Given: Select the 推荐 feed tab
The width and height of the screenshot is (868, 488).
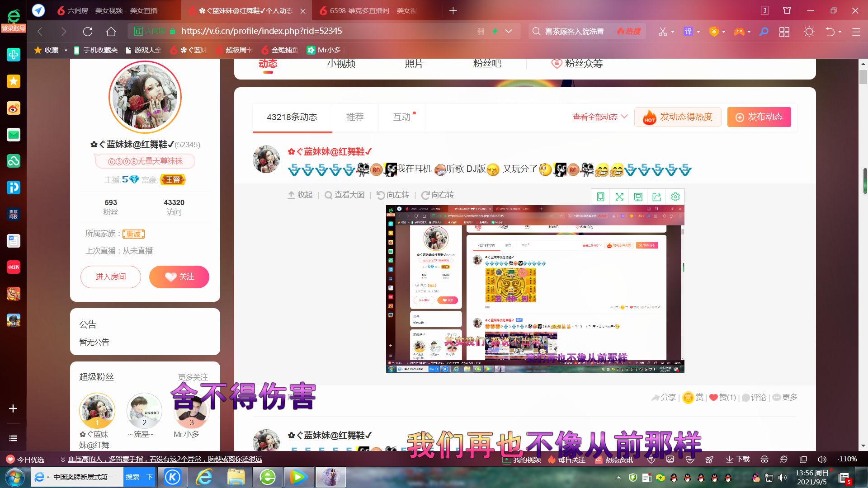Looking at the screenshot, I should pos(355,117).
